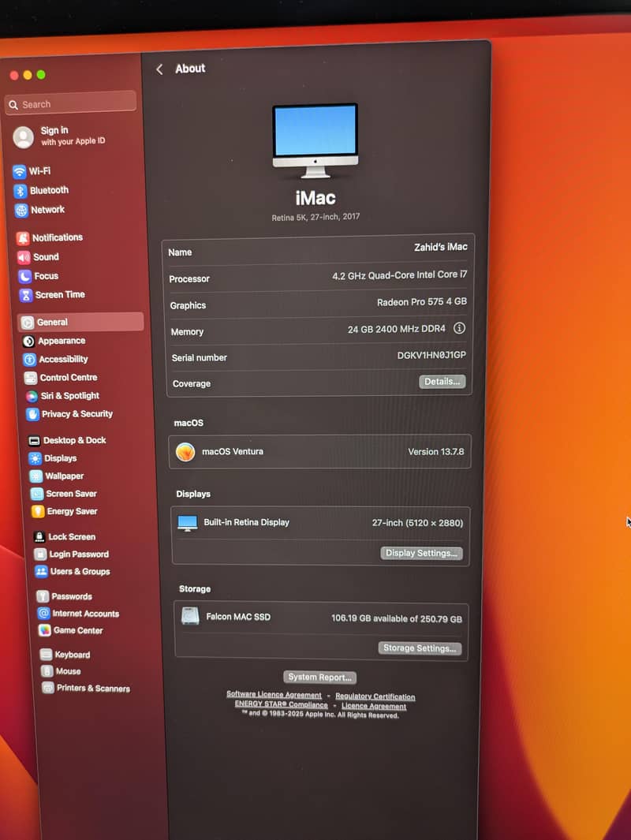Open the Wallpaper icon
Screen dimensions: 631x840
pos(36,476)
